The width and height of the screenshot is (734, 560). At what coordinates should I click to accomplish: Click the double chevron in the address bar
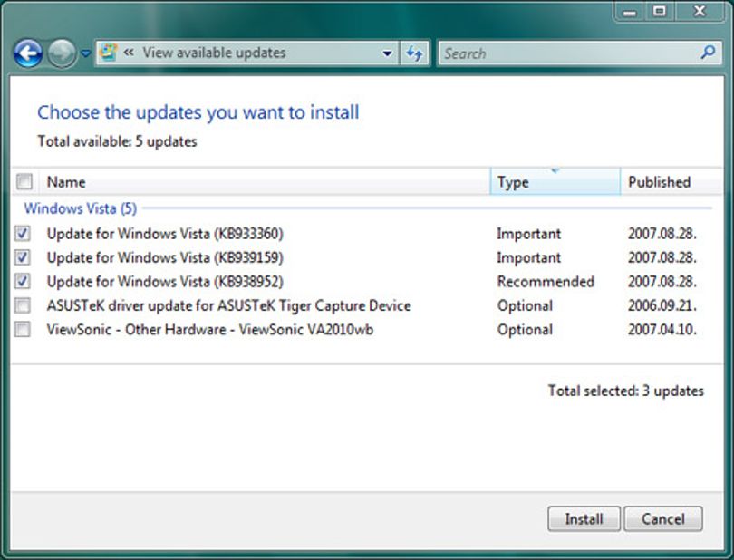tap(129, 53)
